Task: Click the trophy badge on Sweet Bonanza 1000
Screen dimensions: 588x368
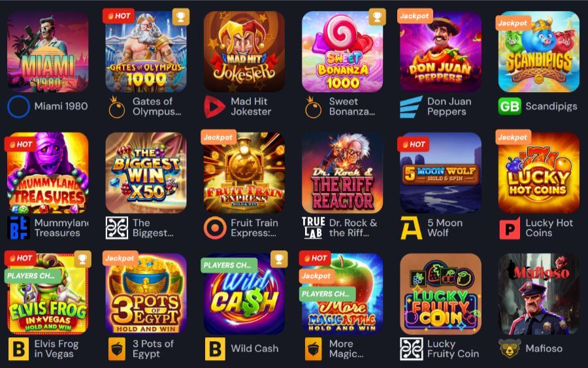Action: click(x=377, y=17)
